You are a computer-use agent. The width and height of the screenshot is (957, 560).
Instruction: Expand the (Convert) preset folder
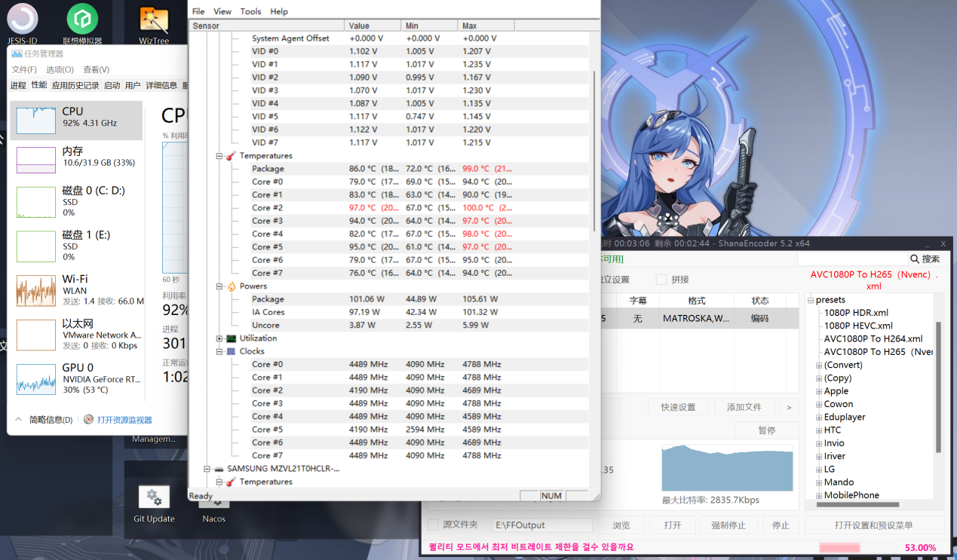pos(819,365)
